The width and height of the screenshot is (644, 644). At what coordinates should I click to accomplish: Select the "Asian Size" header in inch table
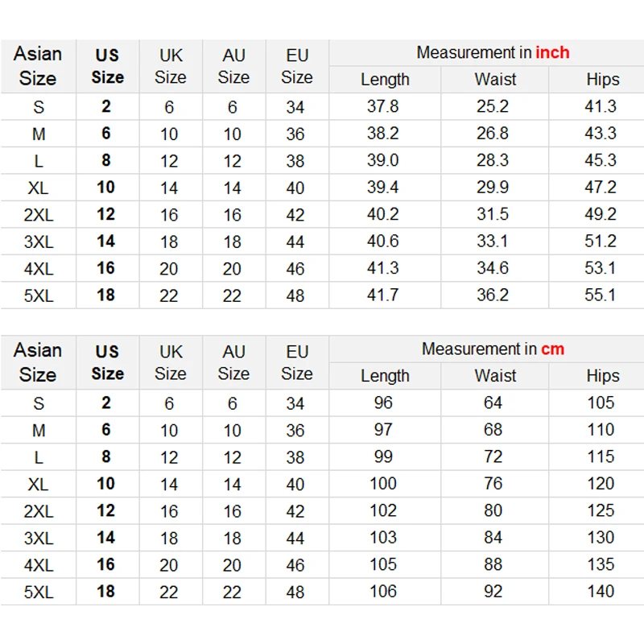point(38,66)
